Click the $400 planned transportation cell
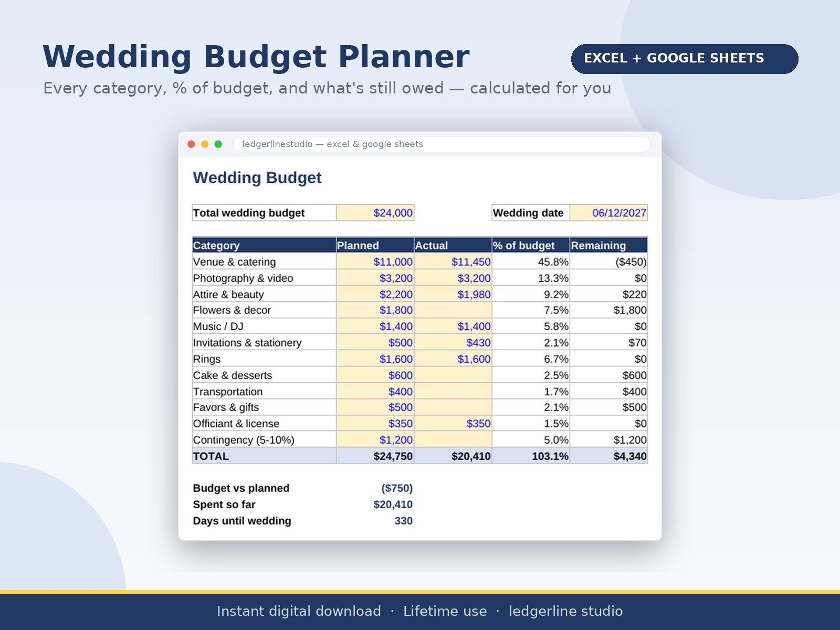 click(x=375, y=391)
